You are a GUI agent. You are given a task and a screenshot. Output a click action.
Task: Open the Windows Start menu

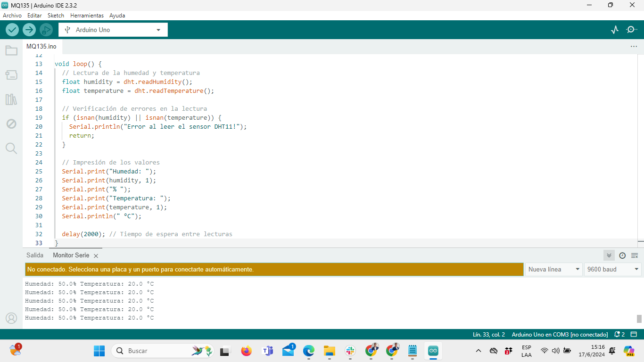click(99, 351)
